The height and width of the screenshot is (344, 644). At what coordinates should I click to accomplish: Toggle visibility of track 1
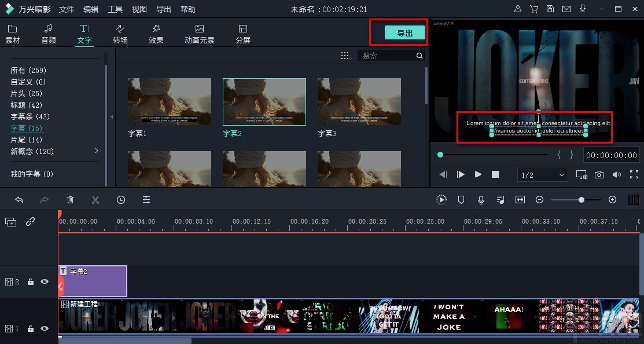tap(44, 328)
